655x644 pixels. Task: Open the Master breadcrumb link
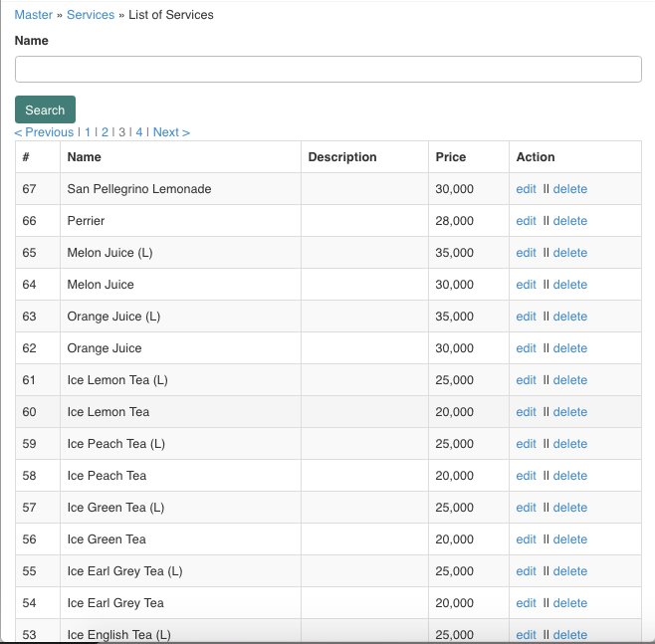pyautogui.click(x=34, y=15)
